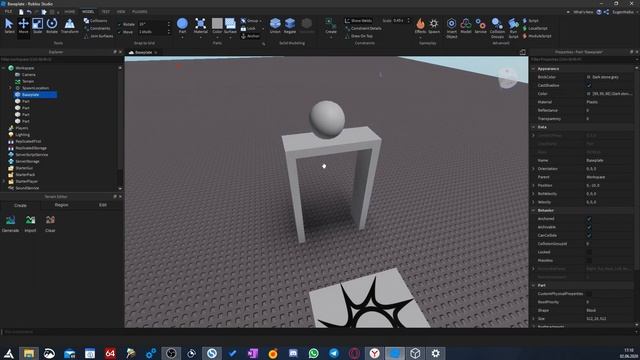Insert a LocalScript
The height and width of the screenshot is (360, 640).
pos(535,28)
